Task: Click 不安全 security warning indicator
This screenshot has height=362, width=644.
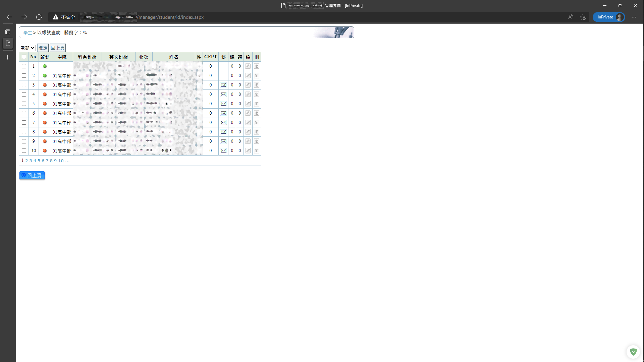Action: tap(64, 17)
